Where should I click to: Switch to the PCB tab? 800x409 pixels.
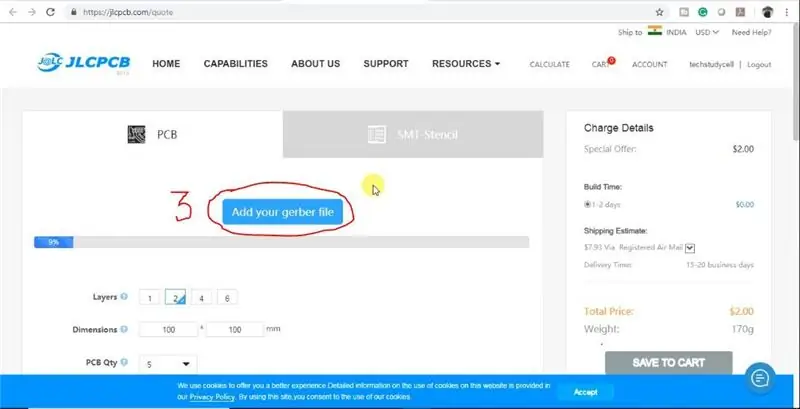point(153,135)
